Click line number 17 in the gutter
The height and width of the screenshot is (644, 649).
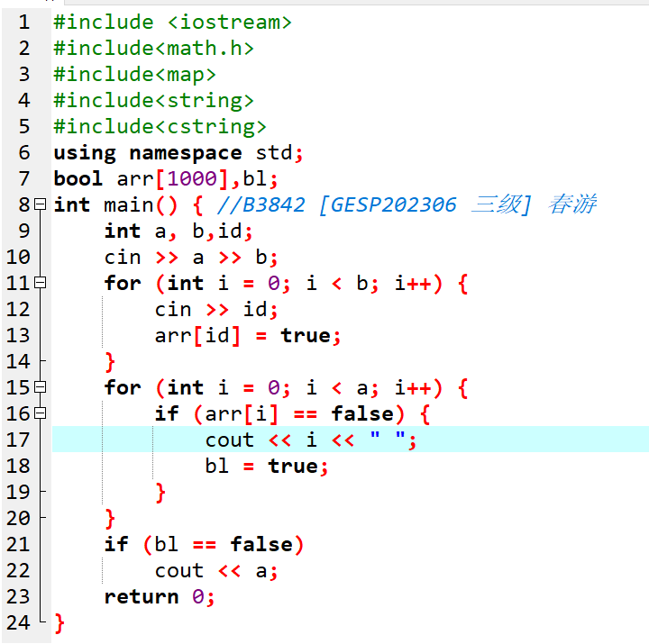tap(18, 440)
